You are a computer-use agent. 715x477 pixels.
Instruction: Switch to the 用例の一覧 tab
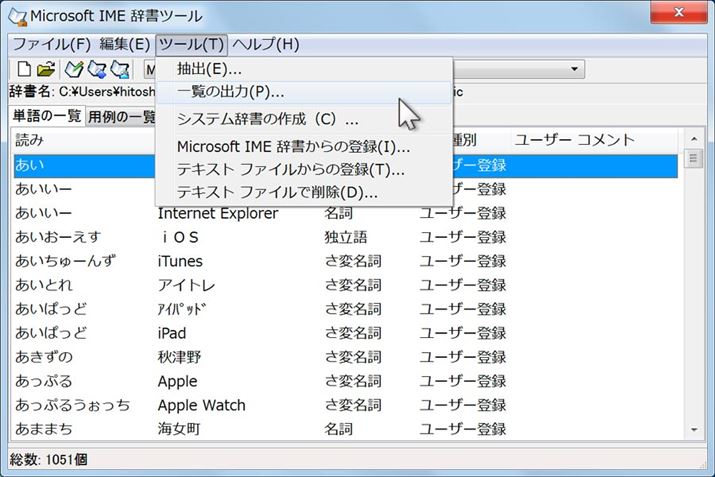tap(121, 117)
